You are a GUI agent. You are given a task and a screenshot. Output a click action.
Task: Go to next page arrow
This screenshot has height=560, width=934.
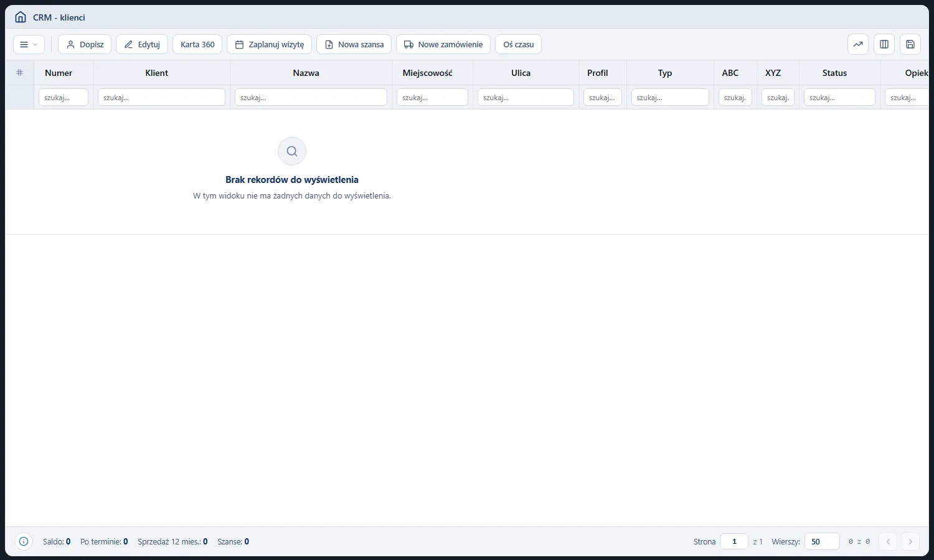pyautogui.click(x=910, y=541)
